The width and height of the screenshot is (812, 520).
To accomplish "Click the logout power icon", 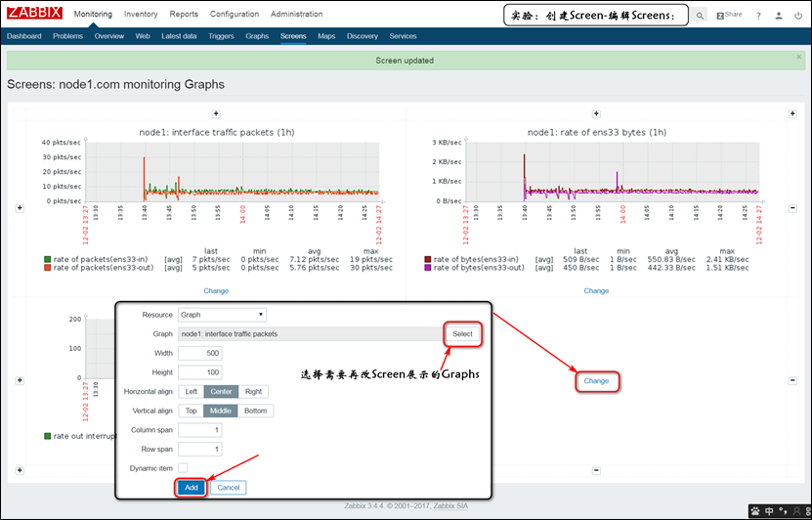I will coord(798,16).
